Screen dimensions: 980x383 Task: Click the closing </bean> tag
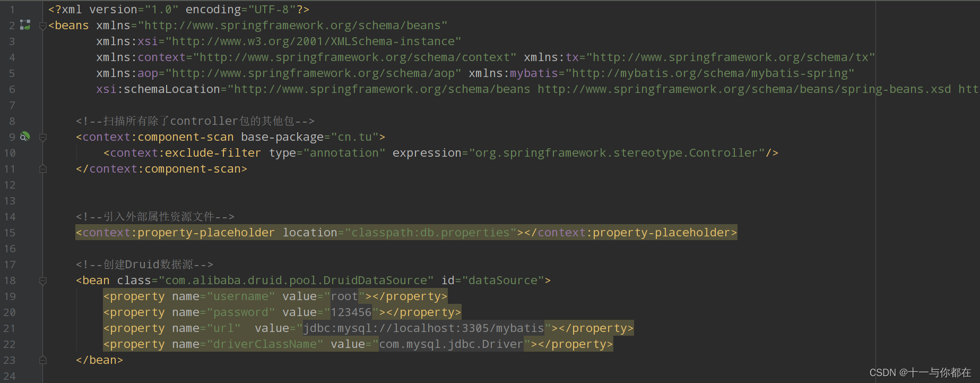click(99, 360)
